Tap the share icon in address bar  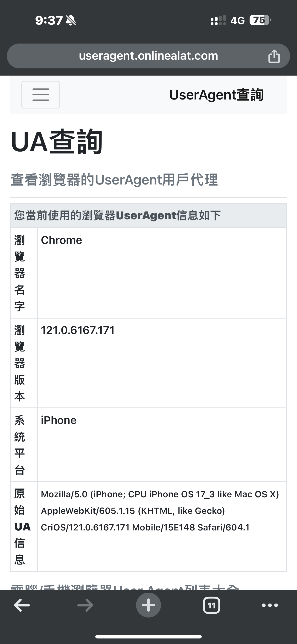(274, 56)
